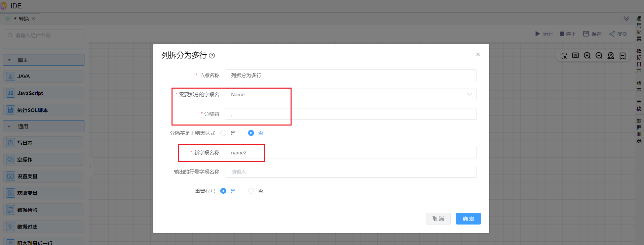Image resolution: width=644 pixels, height=245 pixels.
Task: Zoom out on the canvas
Action: [599, 56]
